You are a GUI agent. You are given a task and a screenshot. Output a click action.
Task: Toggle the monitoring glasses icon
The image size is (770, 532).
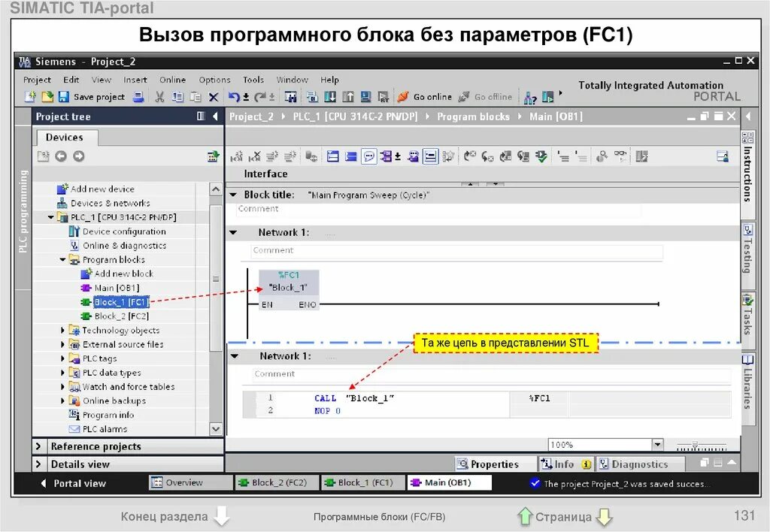coord(620,156)
